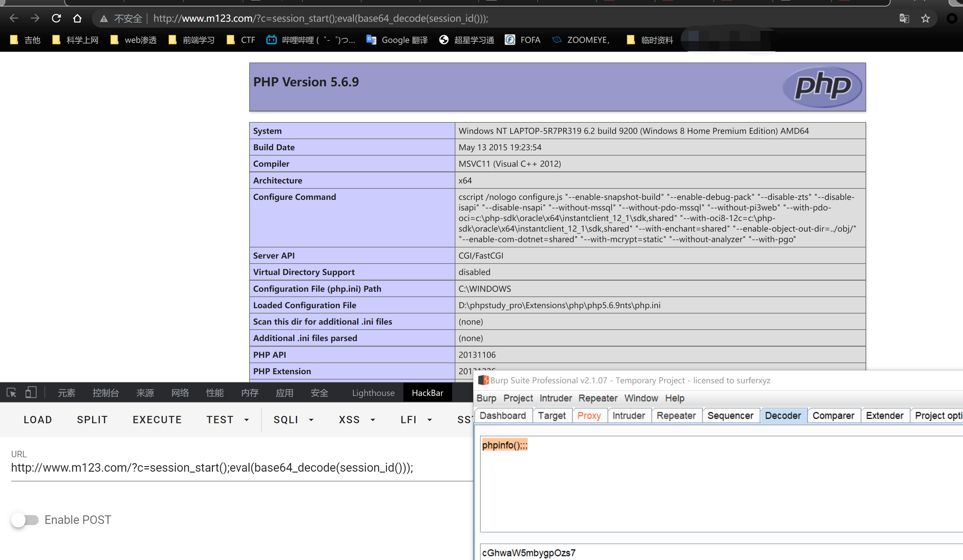Toggle the device toolbar icon
The width and height of the screenshot is (963, 560).
31,392
